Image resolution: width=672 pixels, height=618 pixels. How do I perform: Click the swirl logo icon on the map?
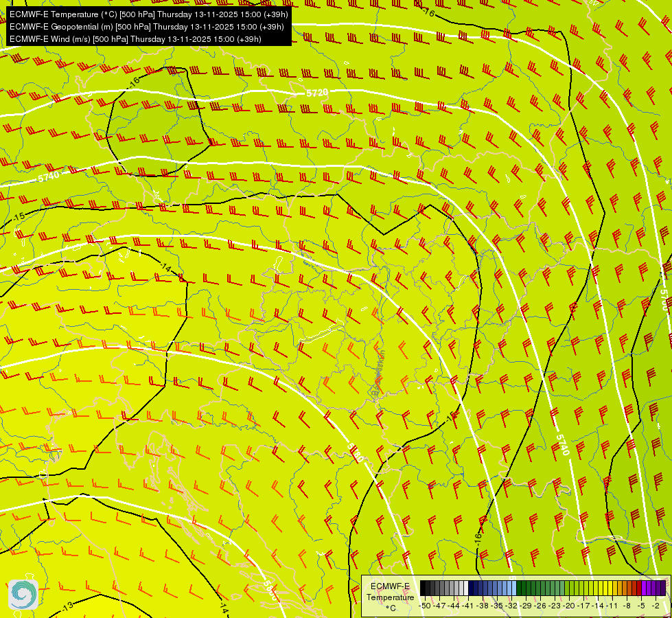tap(23, 594)
